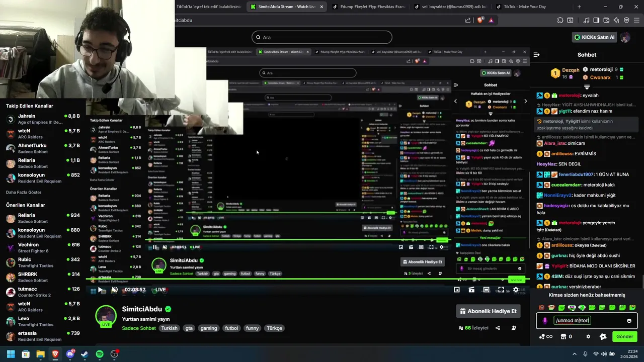The image size is (644, 362).
Task: Open the Sadece Sohbet category link under SimitciAbdu
Action: (x=139, y=328)
